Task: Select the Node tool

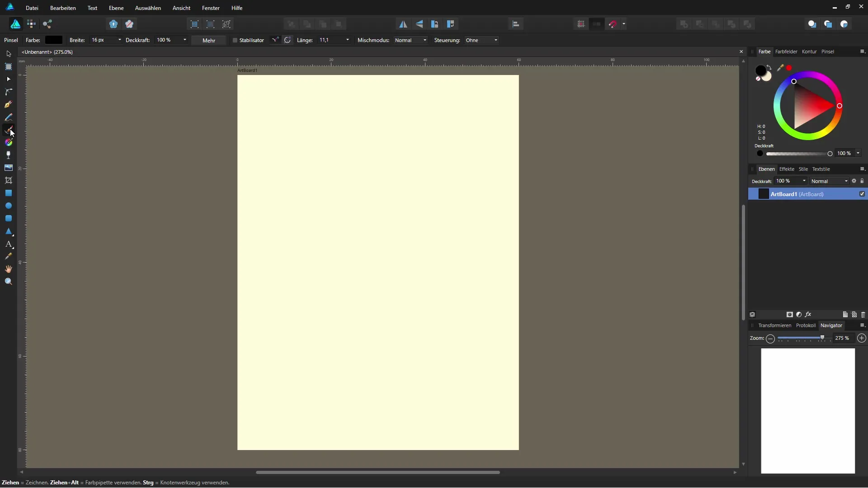Action: [x=9, y=79]
